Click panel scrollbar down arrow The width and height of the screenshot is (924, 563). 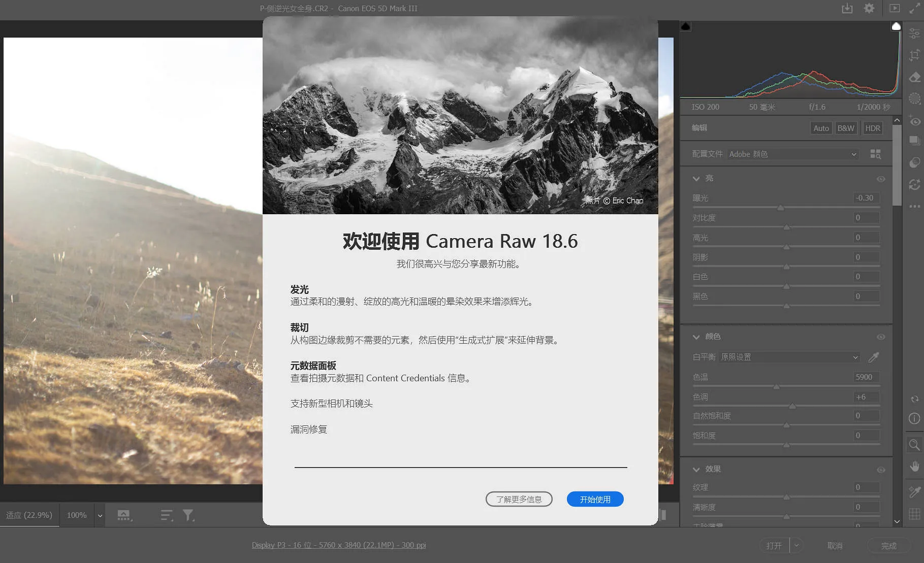point(897,521)
